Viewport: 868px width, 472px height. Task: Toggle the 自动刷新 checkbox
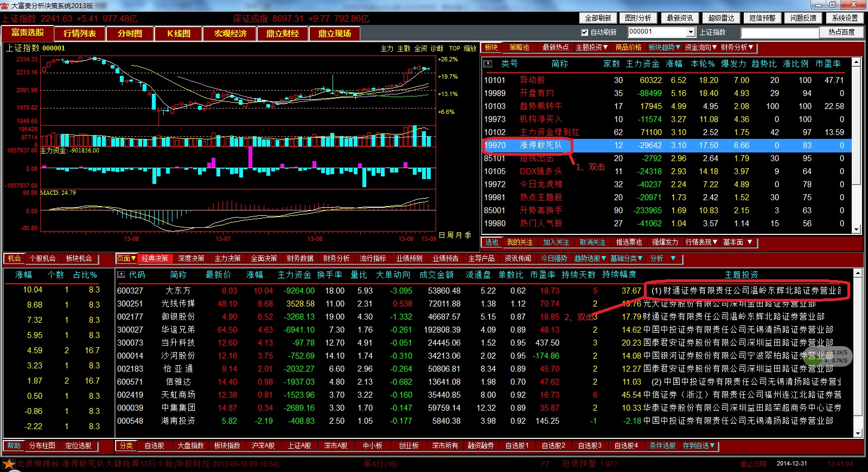tap(584, 33)
